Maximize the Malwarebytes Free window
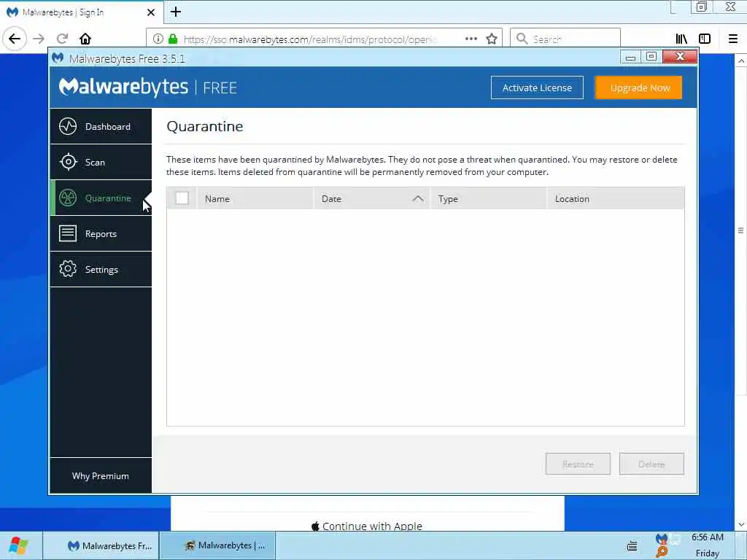This screenshot has width=747, height=560. click(651, 57)
